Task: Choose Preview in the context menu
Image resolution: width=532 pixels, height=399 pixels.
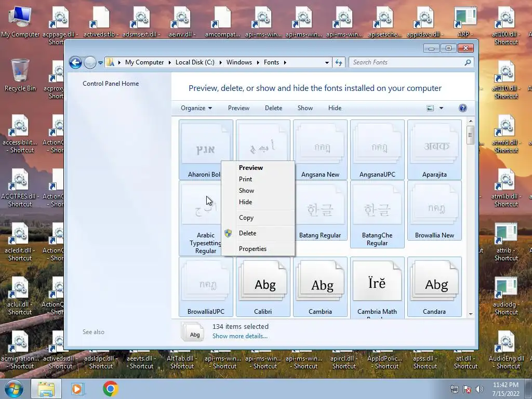Action: [x=258, y=168]
